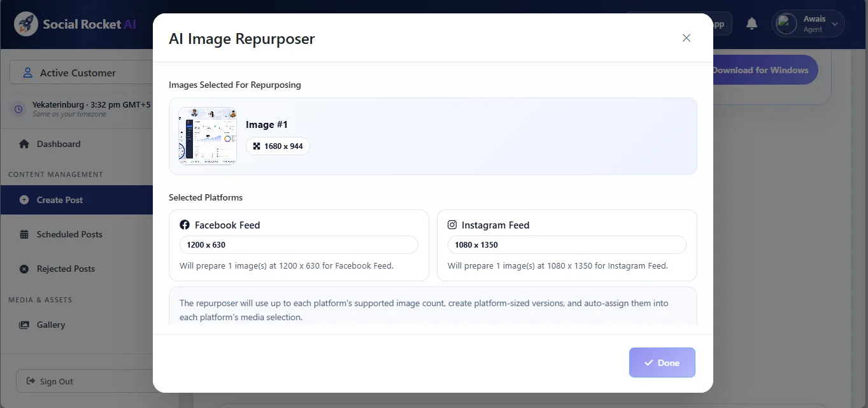Click the Facebook Feed platform title
The width and height of the screenshot is (868, 408).
pyautogui.click(x=227, y=225)
